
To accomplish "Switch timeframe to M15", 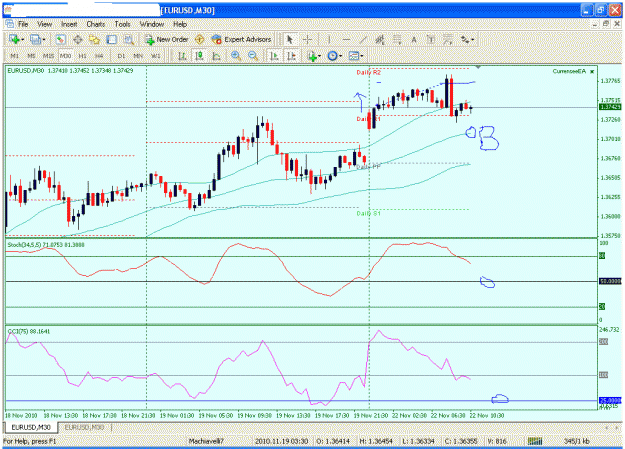I will [48, 56].
